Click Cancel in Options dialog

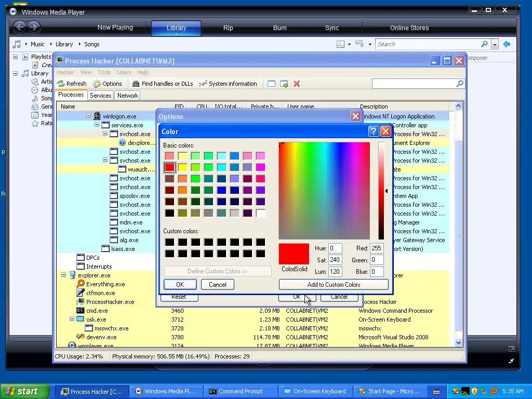[339, 297]
